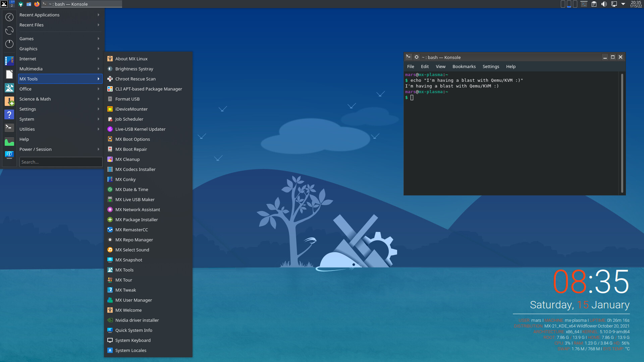This screenshot has height=362, width=644.
Task: Expand the Power / Session arrow
Action: pyautogui.click(x=98, y=149)
